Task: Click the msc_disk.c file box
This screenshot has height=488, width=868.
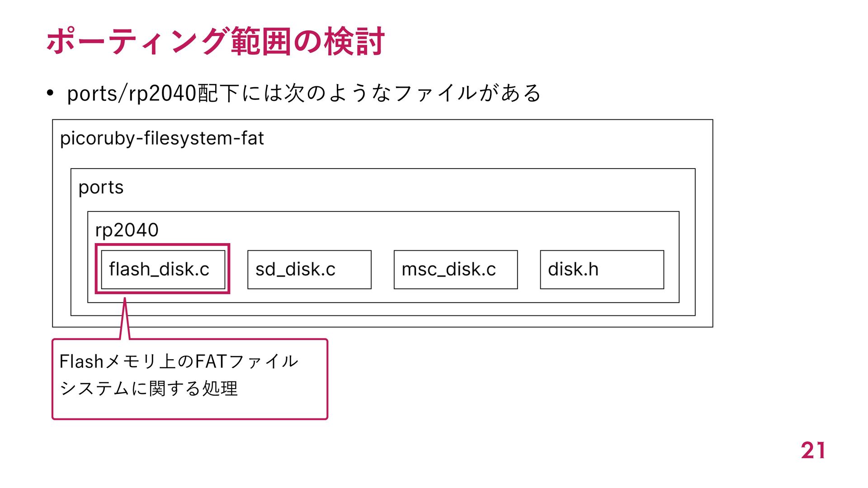Action: coord(456,269)
